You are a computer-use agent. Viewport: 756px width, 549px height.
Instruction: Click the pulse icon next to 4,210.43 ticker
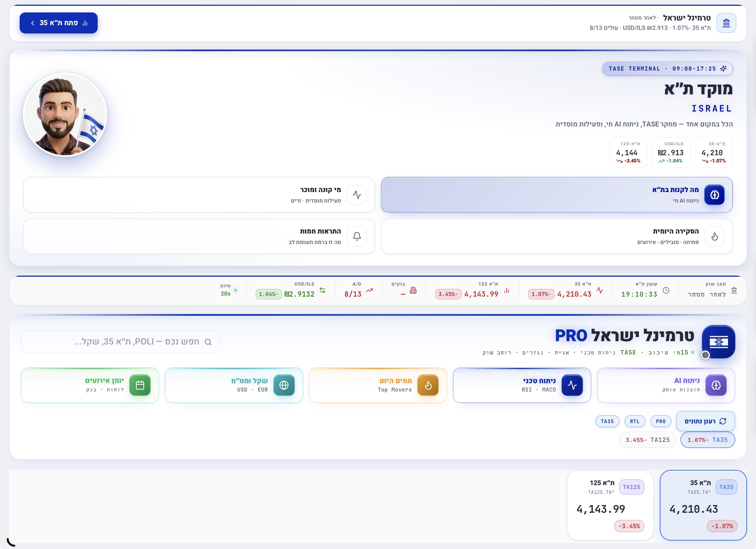point(600,290)
